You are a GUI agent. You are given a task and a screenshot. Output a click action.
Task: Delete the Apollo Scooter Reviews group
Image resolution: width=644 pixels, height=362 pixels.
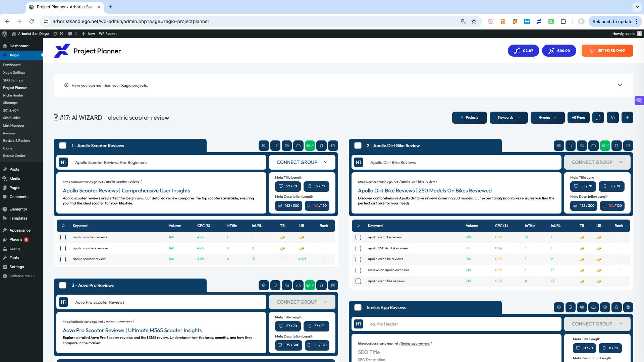pyautogui.click(x=321, y=146)
